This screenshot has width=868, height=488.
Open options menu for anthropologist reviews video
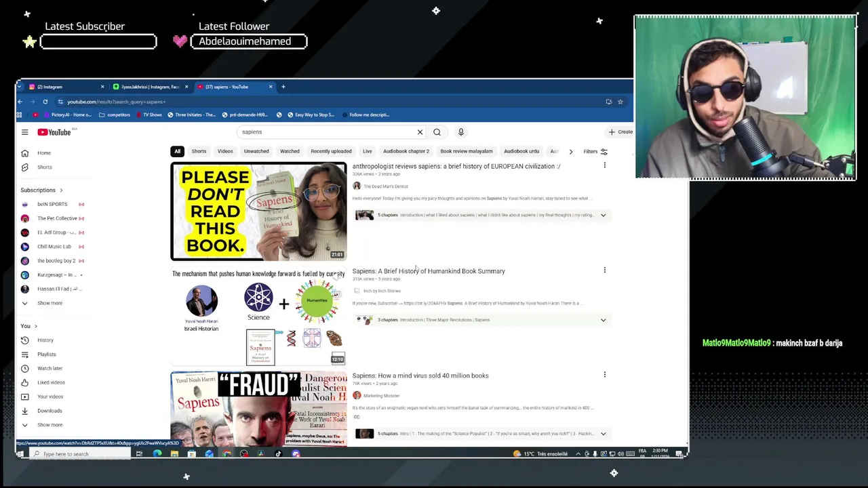point(604,165)
